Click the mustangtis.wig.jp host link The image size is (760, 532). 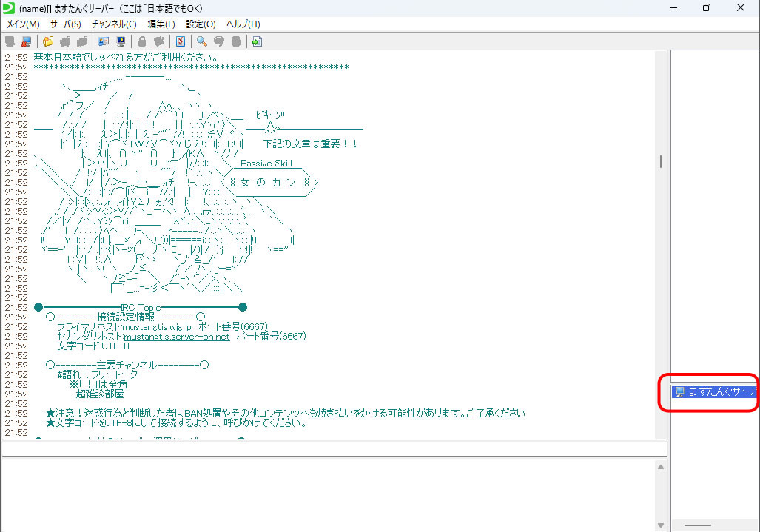point(157,326)
